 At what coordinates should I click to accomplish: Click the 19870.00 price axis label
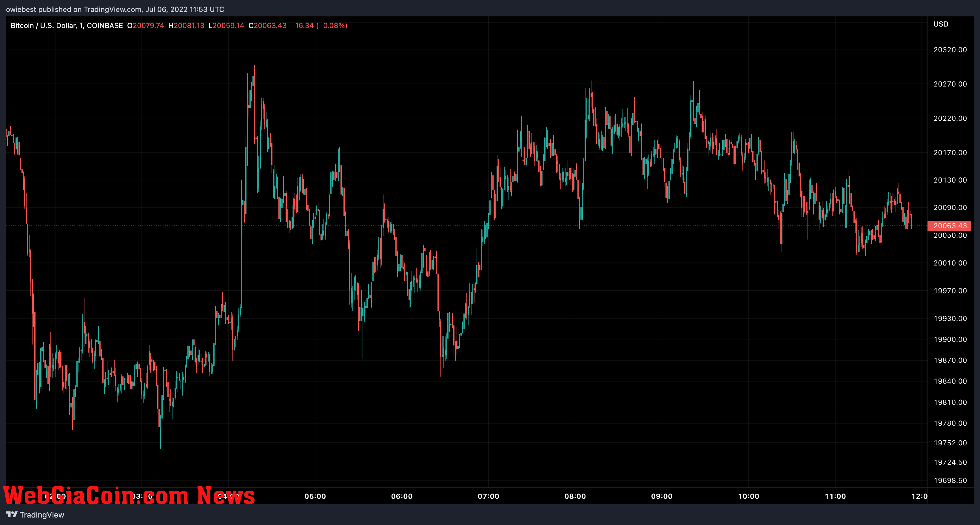coord(950,360)
